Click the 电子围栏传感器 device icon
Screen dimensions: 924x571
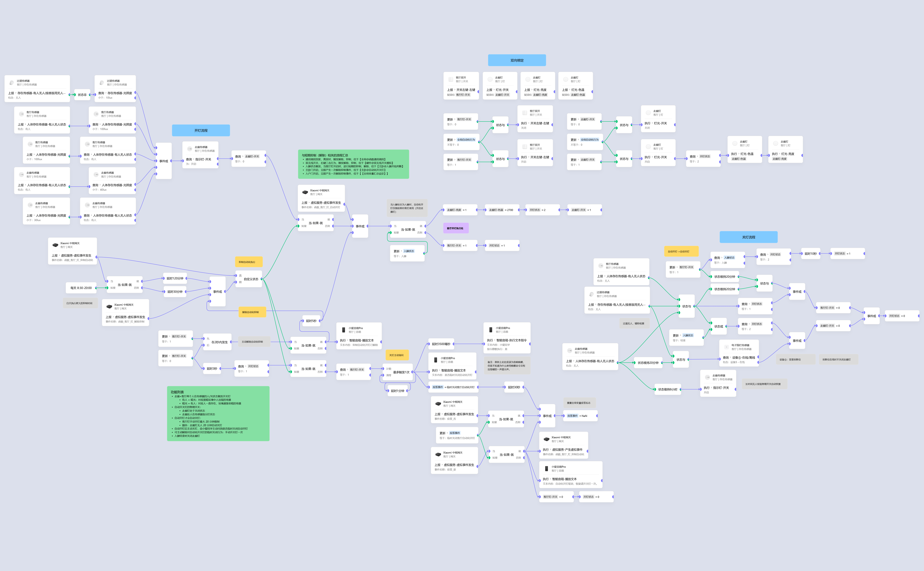coord(726,347)
